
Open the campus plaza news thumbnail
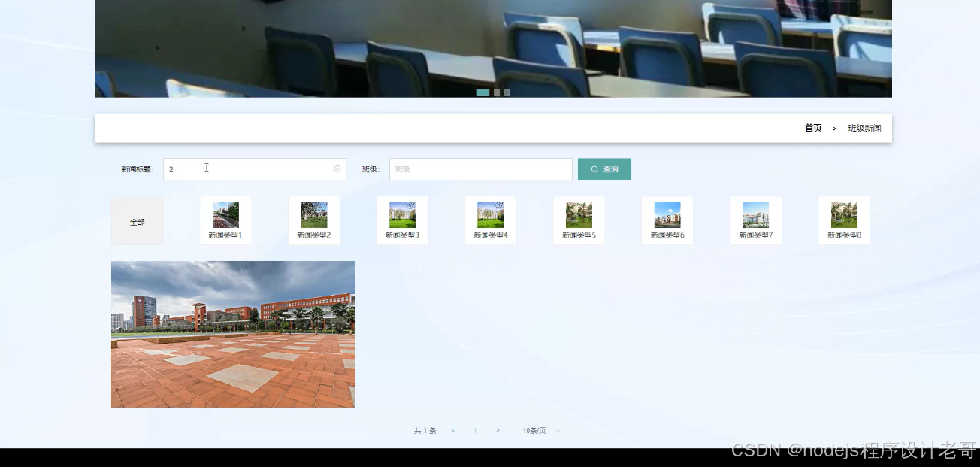coord(233,334)
